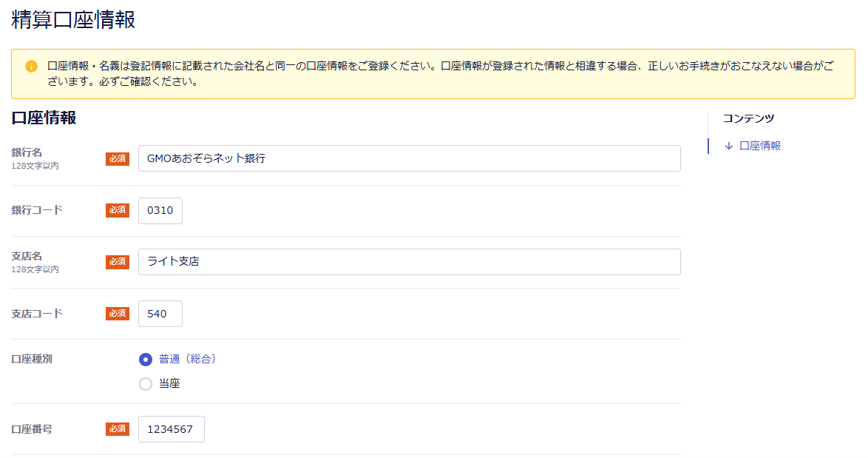Open the 口座情報 contents link

[x=760, y=146]
